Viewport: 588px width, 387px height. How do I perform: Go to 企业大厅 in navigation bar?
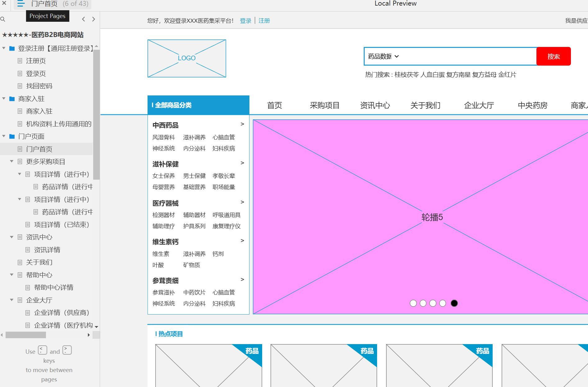(x=479, y=105)
